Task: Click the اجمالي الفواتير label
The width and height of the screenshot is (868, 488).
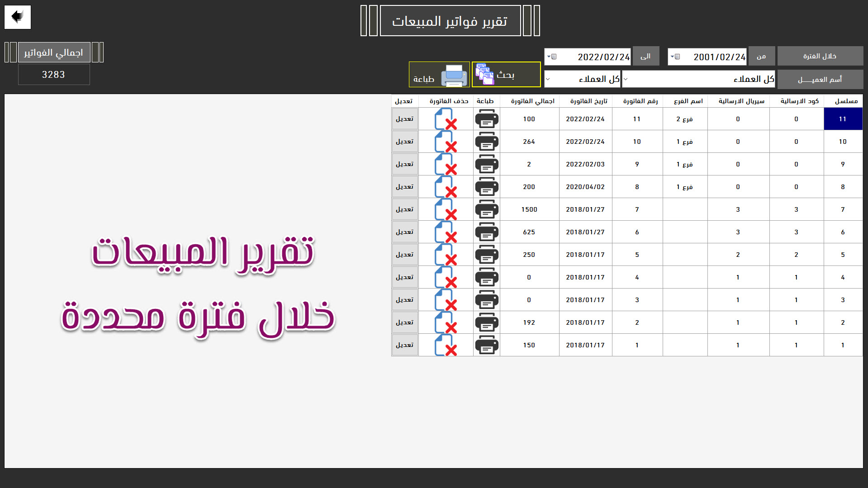Action: pos(54,52)
